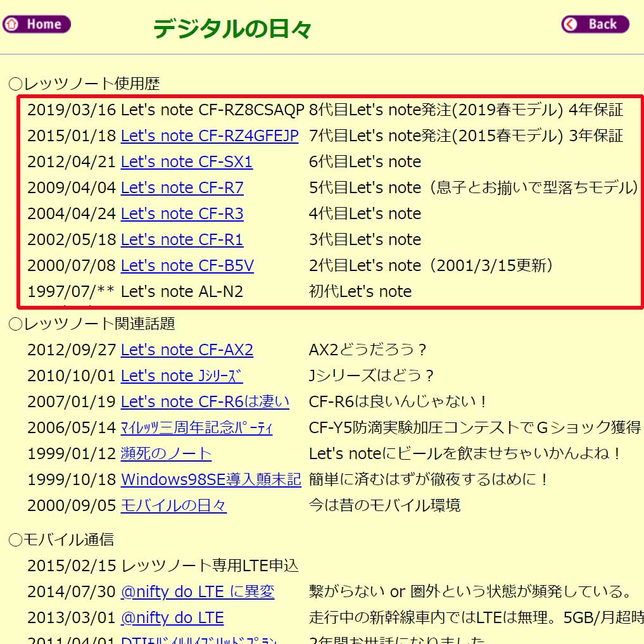Click the page title デジタルの日々
This screenshot has height=644, width=644.
click(232, 28)
